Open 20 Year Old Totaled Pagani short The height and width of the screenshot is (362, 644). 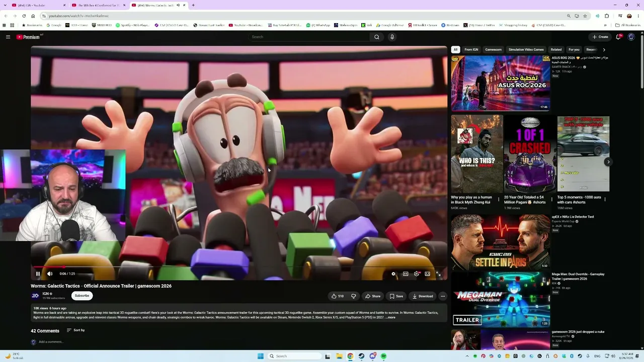(x=530, y=154)
